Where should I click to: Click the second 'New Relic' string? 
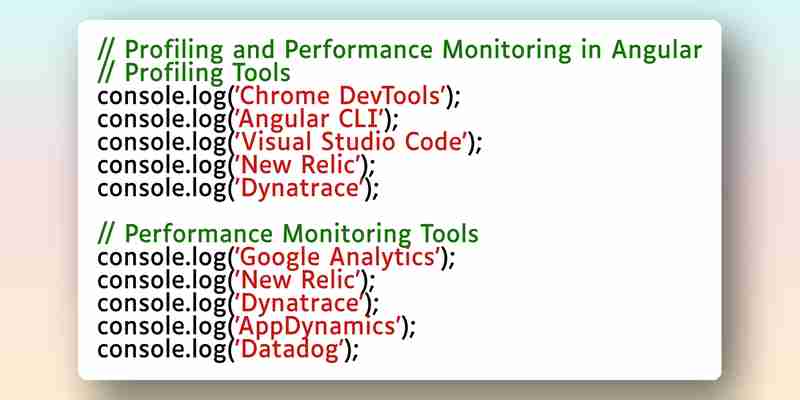[x=298, y=280]
